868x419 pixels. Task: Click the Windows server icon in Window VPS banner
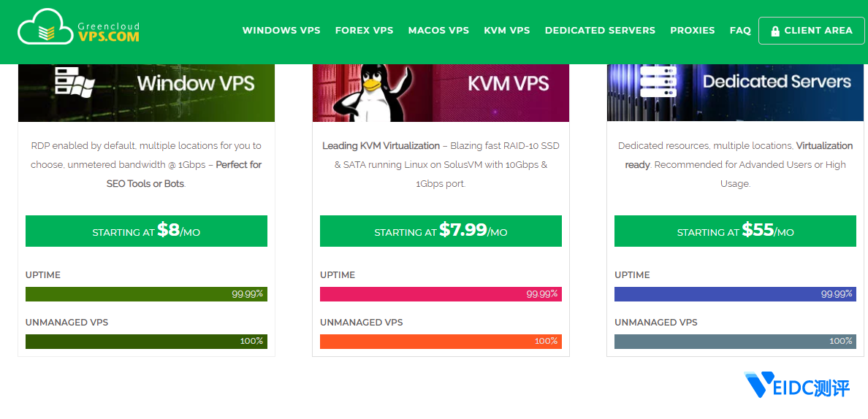coord(75,82)
